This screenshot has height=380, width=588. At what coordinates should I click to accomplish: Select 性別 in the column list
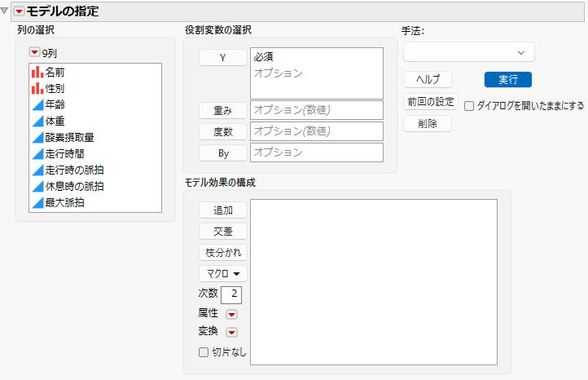[55, 89]
